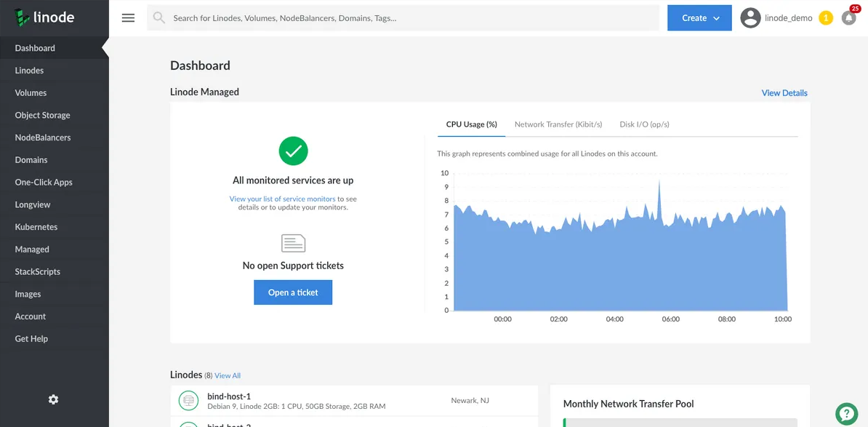868x427 pixels.
Task: Click the support ticket document icon
Action: pyautogui.click(x=294, y=243)
